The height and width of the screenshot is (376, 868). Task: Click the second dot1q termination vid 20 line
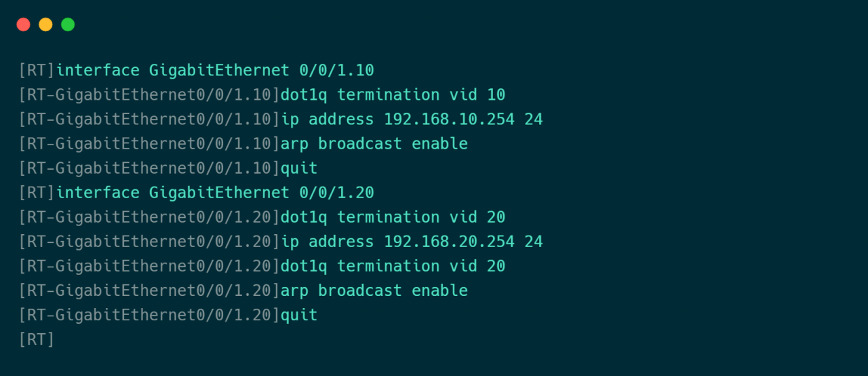(x=393, y=266)
